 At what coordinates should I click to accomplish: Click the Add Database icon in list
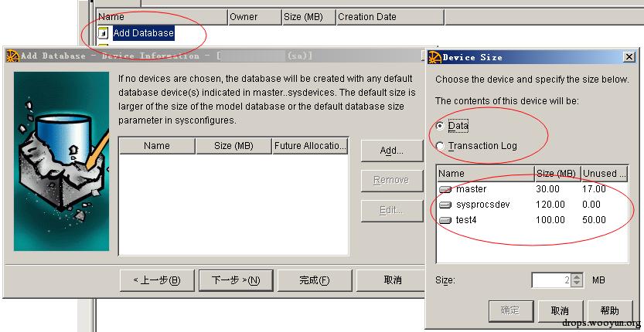coord(104,33)
